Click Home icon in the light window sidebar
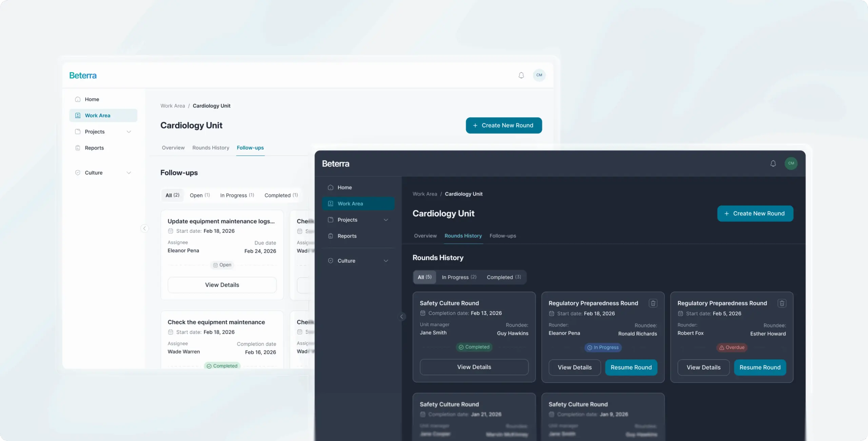The height and width of the screenshot is (441, 868). coord(78,99)
